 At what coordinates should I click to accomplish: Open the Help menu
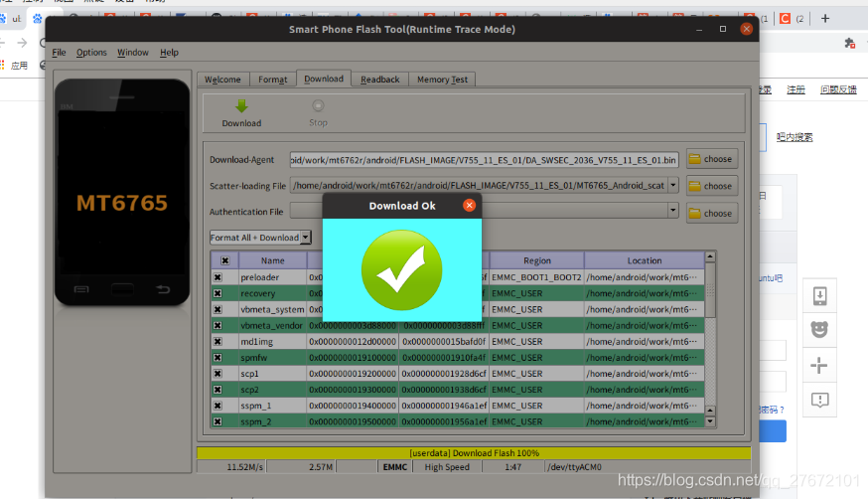[x=169, y=52]
